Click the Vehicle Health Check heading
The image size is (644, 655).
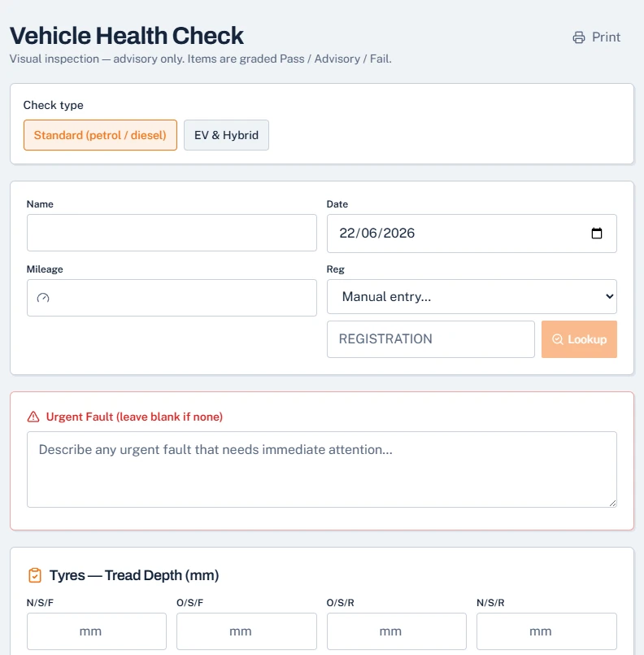pyautogui.click(x=127, y=36)
